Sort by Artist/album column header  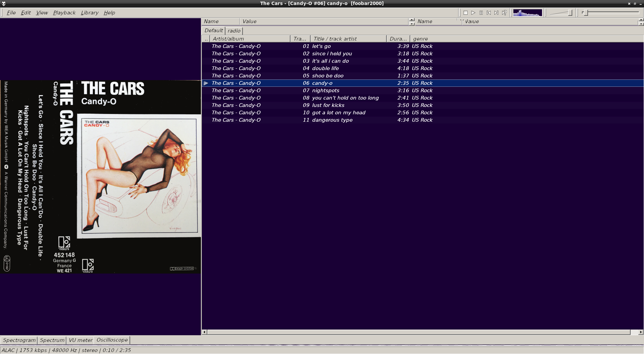(x=250, y=39)
